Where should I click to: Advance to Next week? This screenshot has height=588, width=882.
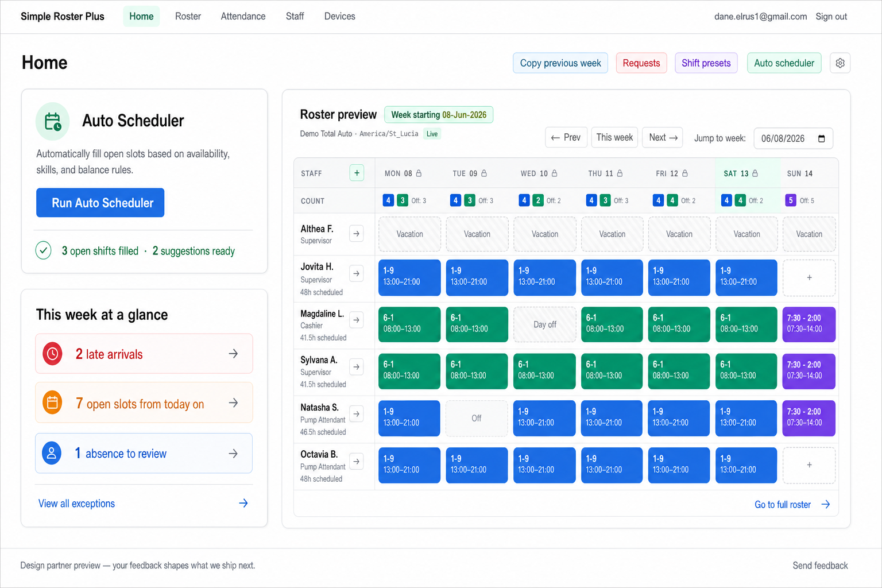[663, 137]
